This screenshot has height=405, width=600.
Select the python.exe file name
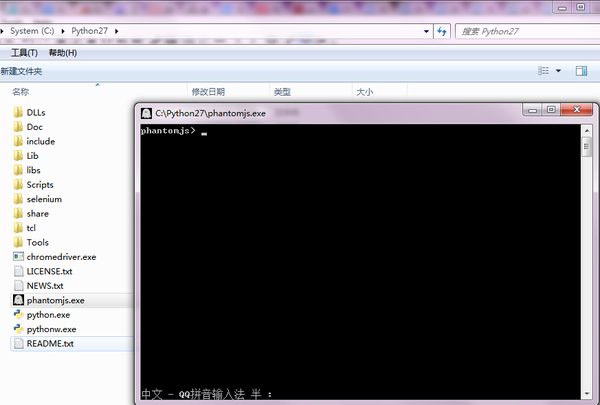[48, 315]
